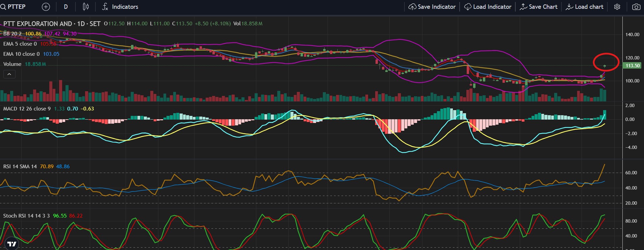
Task: Click 0.00 on the MACD axis
Action: (x=630, y=119)
